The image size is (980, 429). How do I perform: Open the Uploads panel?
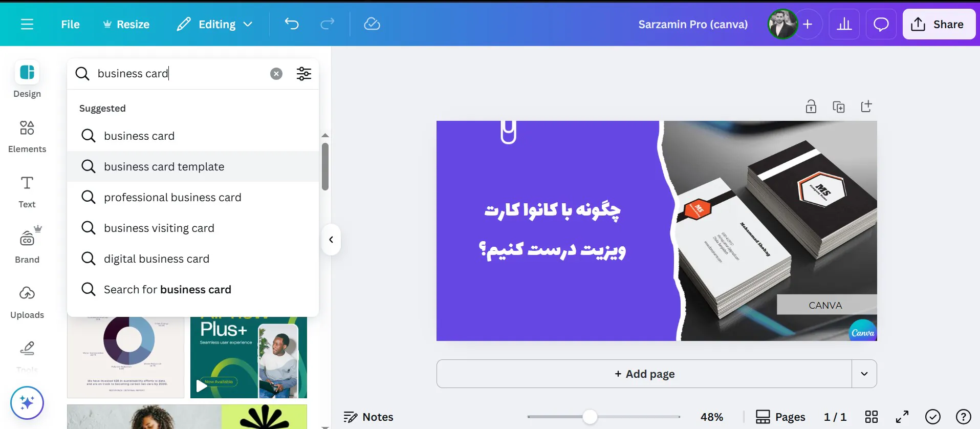pos(27,302)
